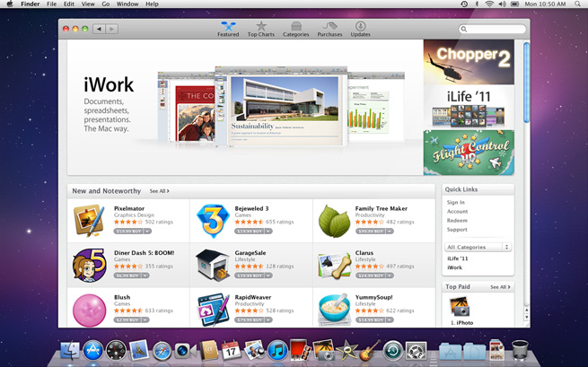Click the Wi-Fi status icon in menu bar
The width and height of the screenshot is (588, 367).
[x=489, y=4]
